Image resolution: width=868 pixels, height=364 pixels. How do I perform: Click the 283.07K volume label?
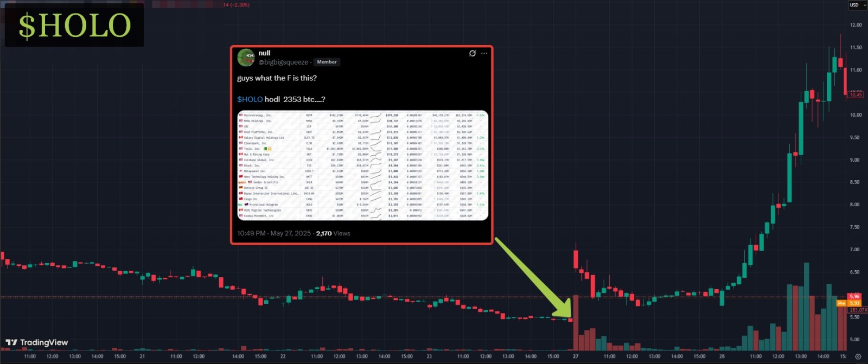[858, 310]
